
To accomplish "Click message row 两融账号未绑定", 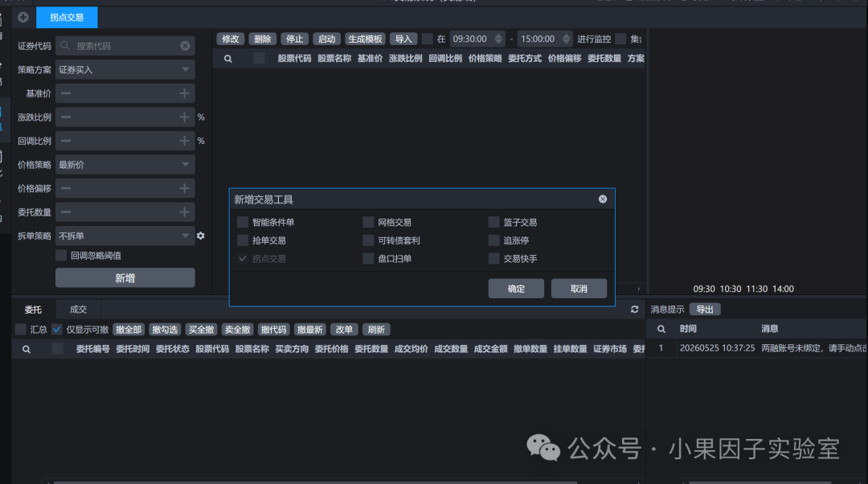I will tap(757, 348).
